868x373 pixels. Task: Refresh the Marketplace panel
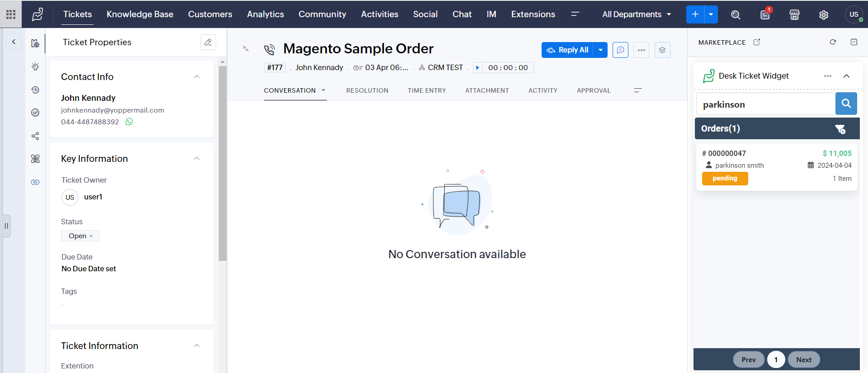tap(833, 42)
